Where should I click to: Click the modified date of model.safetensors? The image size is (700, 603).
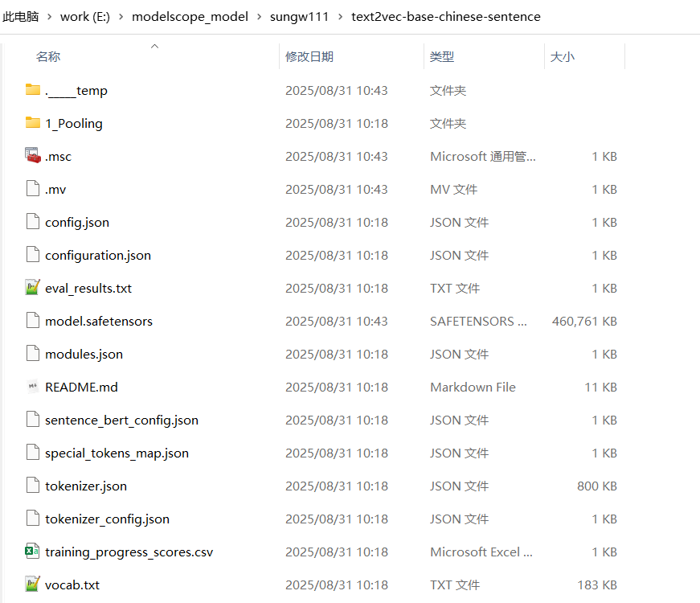click(x=337, y=321)
